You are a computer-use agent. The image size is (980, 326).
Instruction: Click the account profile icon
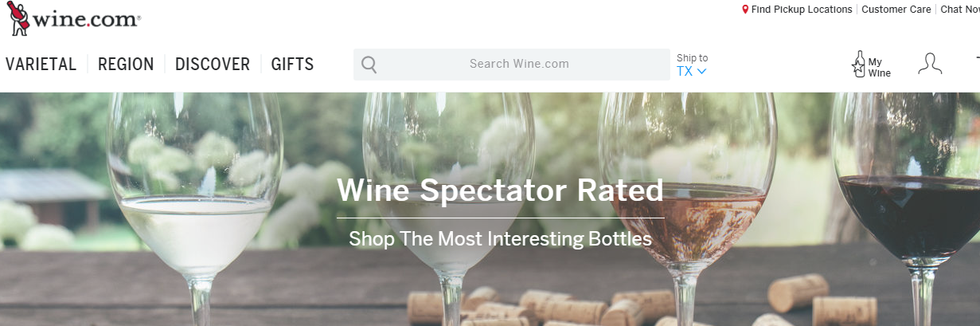930,64
